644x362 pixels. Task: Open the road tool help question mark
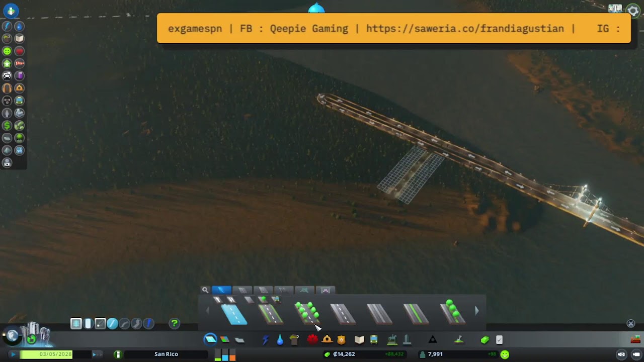click(175, 323)
